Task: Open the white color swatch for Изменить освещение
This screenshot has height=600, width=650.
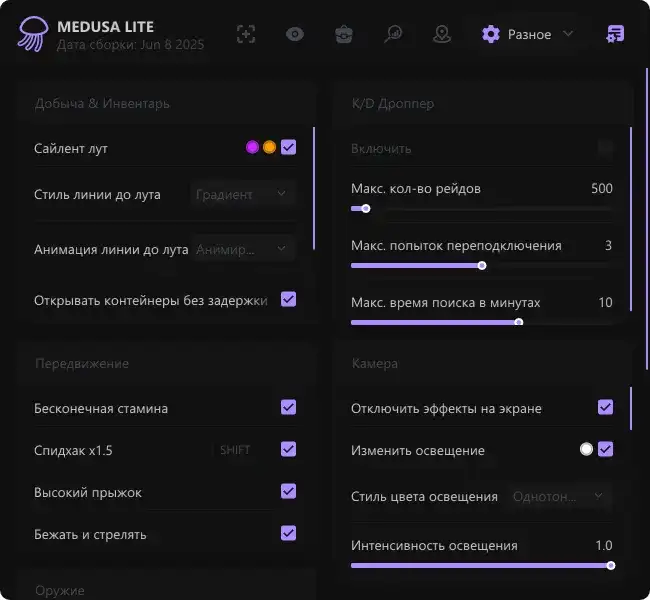Action: point(586,450)
